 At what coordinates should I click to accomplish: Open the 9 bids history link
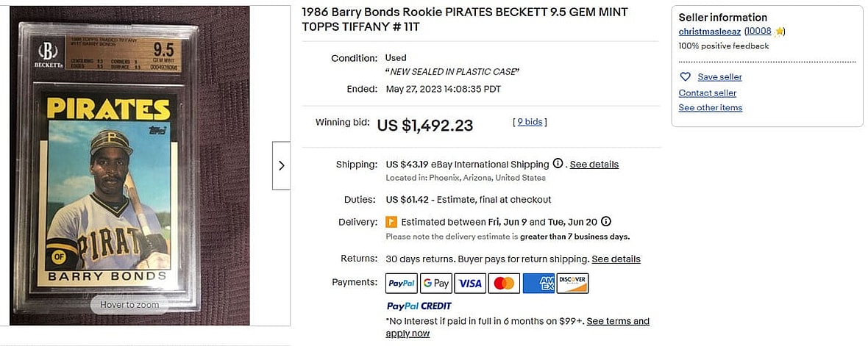point(530,122)
